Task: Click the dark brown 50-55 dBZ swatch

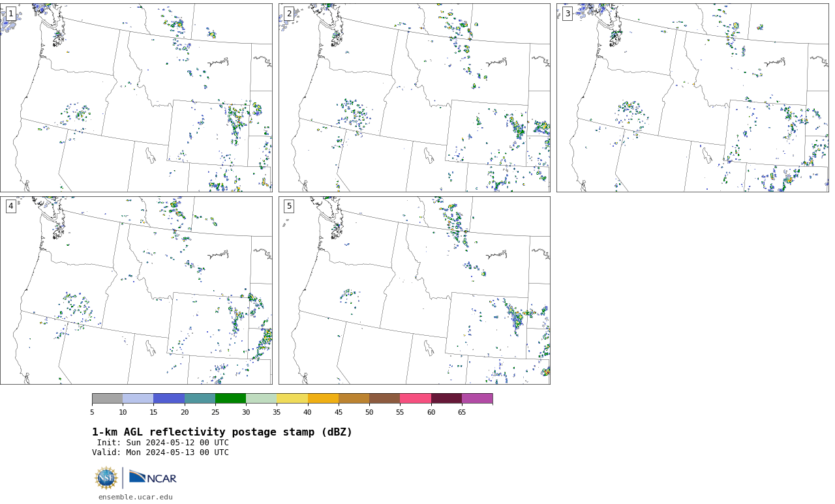Action: 384,398
